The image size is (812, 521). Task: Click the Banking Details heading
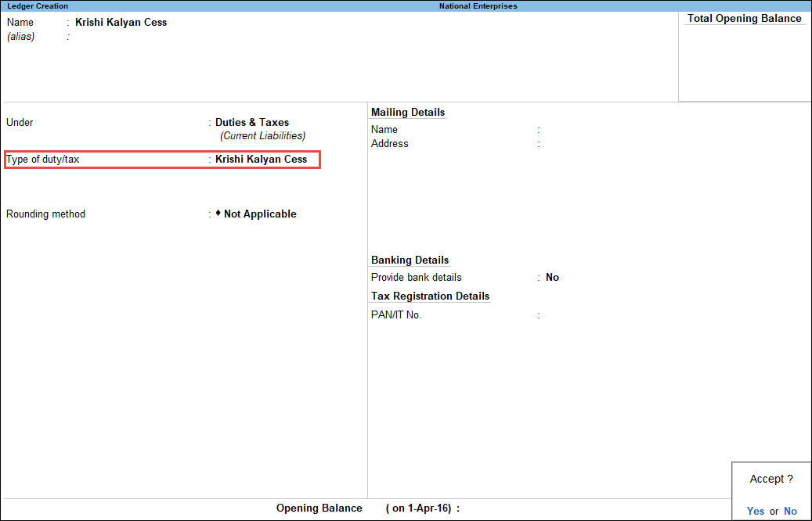click(x=410, y=260)
